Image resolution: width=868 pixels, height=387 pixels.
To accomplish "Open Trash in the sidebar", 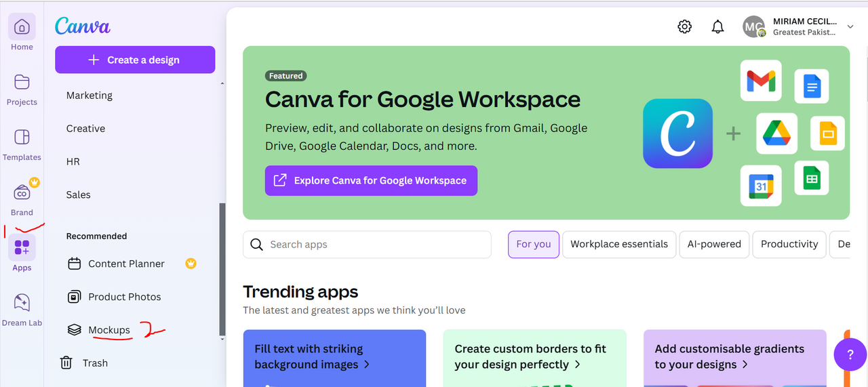I will pos(95,363).
